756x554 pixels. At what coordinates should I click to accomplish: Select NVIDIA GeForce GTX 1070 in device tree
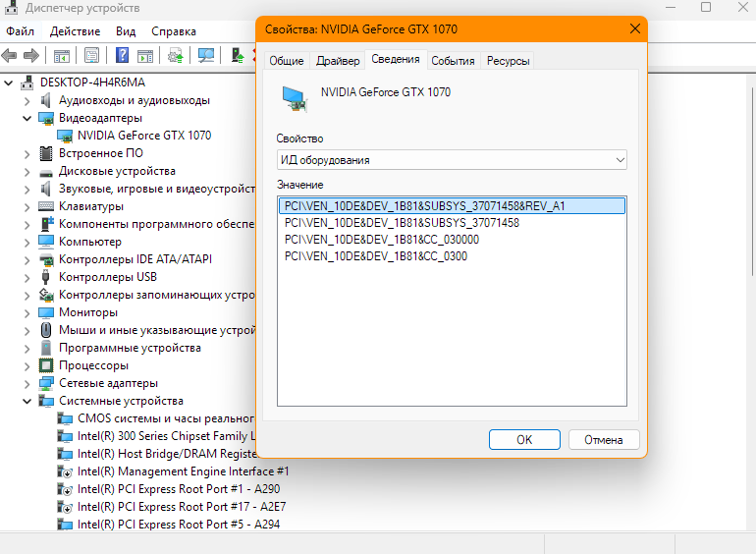(144, 136)
